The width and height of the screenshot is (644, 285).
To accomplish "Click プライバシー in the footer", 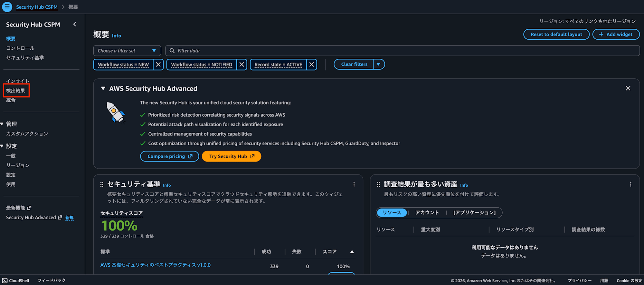I will [580, 281].
